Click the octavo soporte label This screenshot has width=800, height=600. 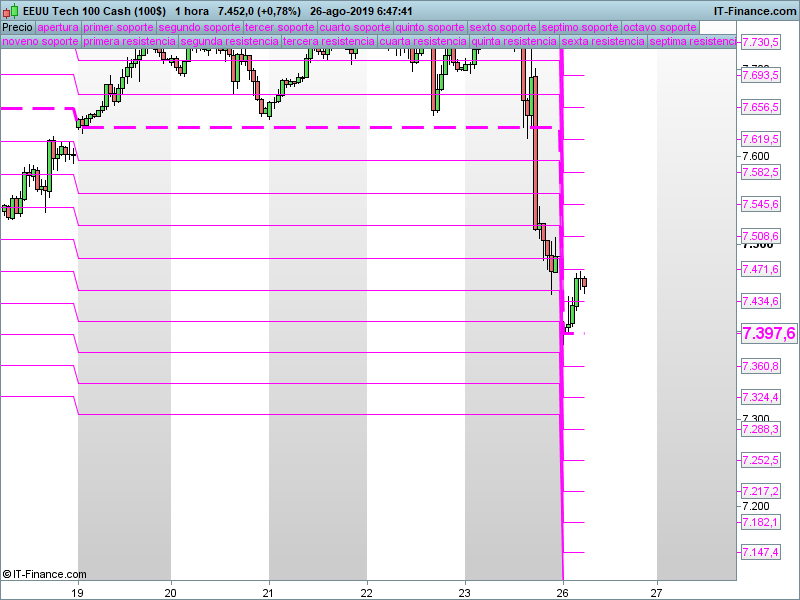(x=660, y=28)
